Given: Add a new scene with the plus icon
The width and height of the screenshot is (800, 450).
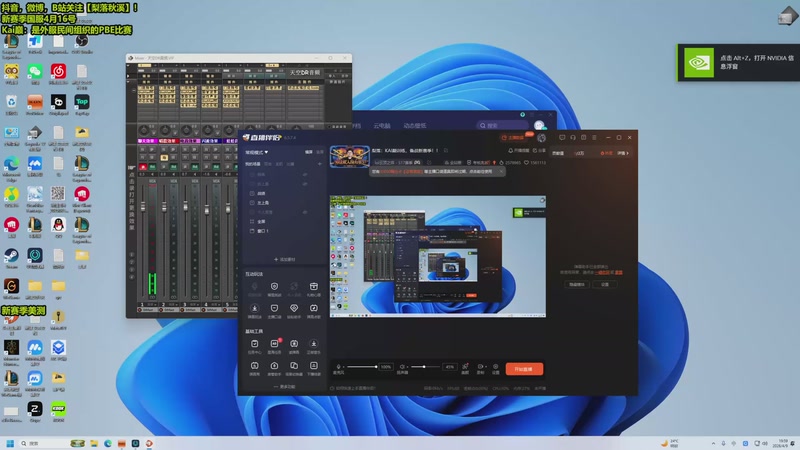Looking at the screenshot, I should [319, 164].
